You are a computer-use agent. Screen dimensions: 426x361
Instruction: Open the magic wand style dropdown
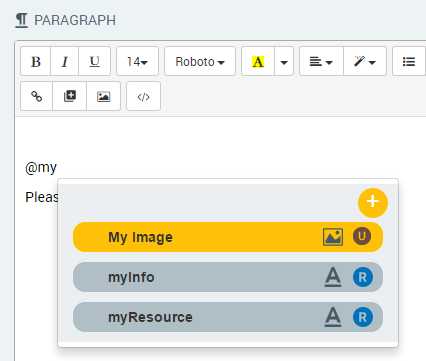coord(365,61)
